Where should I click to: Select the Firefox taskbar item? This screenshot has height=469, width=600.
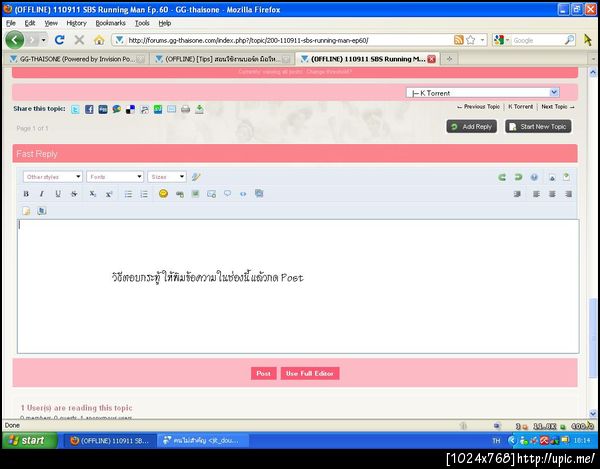click(x=110, y=441)
